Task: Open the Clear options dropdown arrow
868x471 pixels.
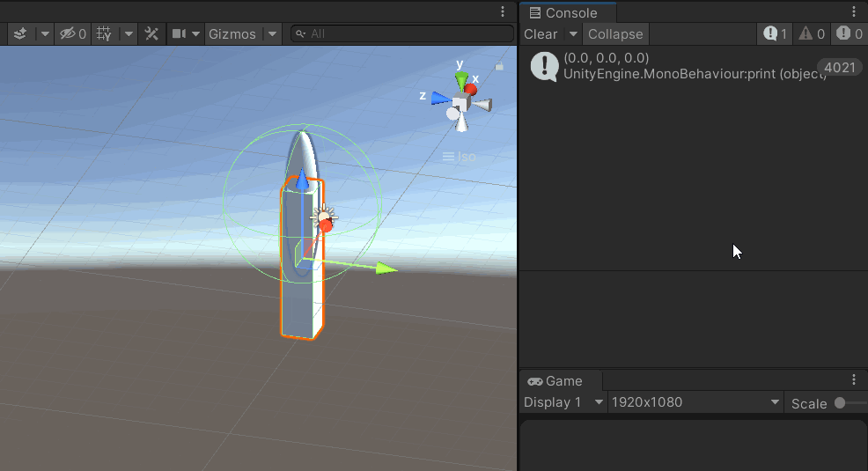Action: (573, 33)
